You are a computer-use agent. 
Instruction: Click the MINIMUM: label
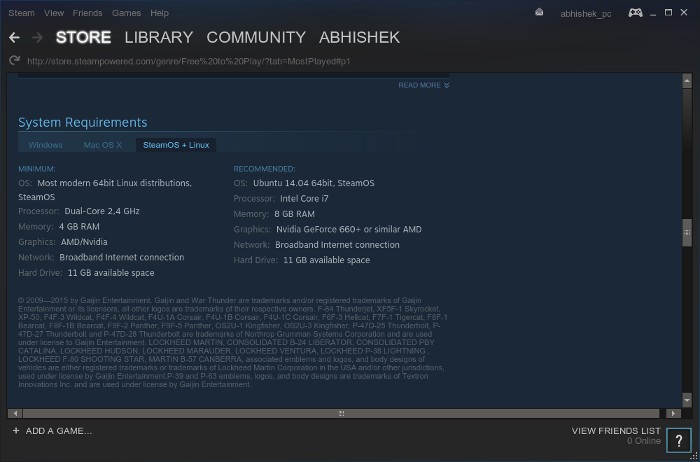tap(37, 169)
